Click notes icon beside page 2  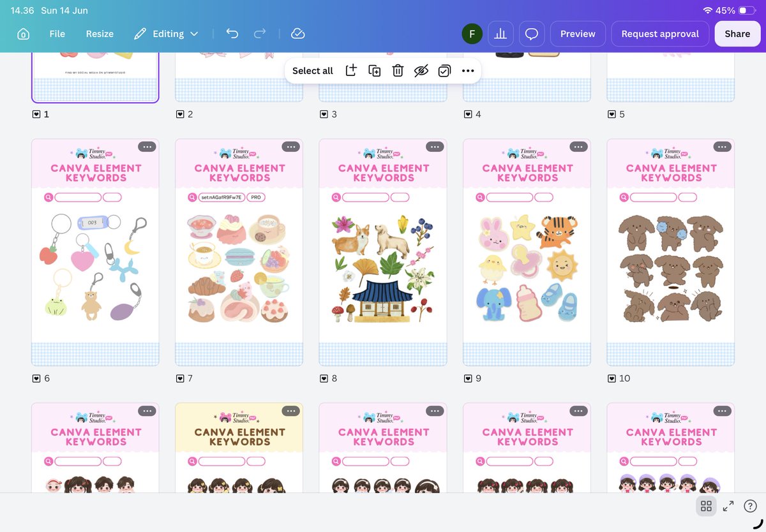pyautogui.click(x=180, y=114)
